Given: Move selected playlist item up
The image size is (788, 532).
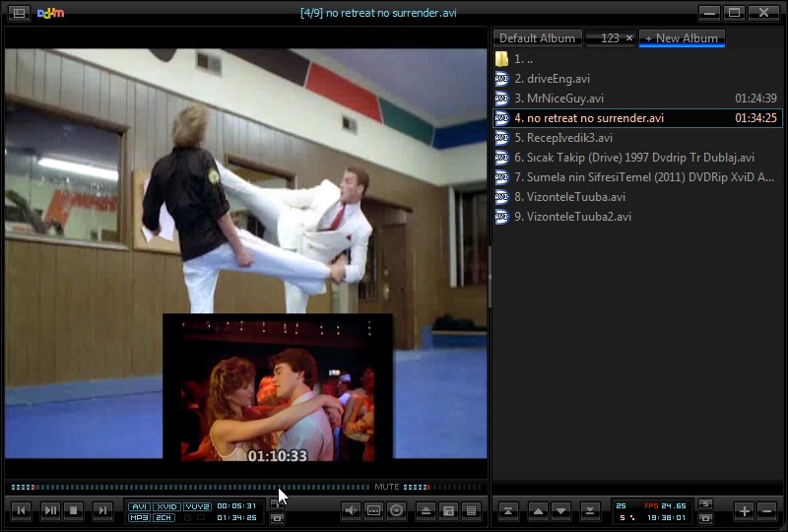Looking at the screenshot, I should pos(538,510).
